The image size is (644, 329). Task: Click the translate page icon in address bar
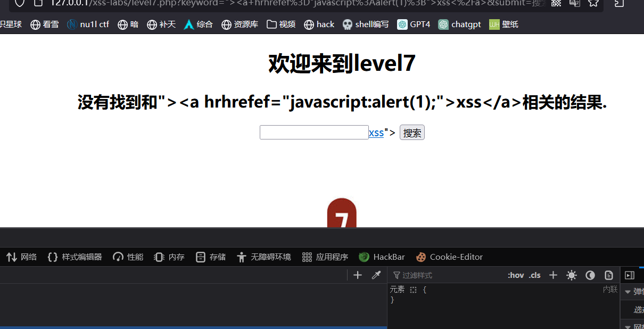pyautogui.click(x=575, y=3)
